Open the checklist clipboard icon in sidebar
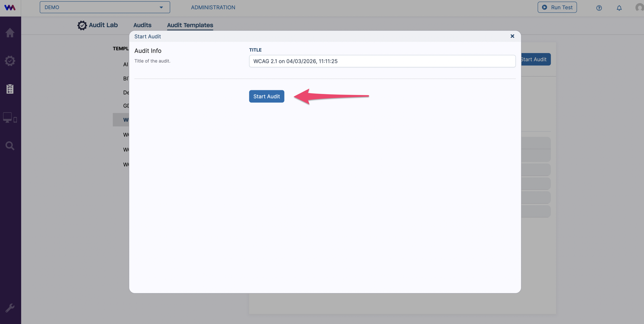The width and height of the screenshot is (644, 324). (x=10, y=89)
